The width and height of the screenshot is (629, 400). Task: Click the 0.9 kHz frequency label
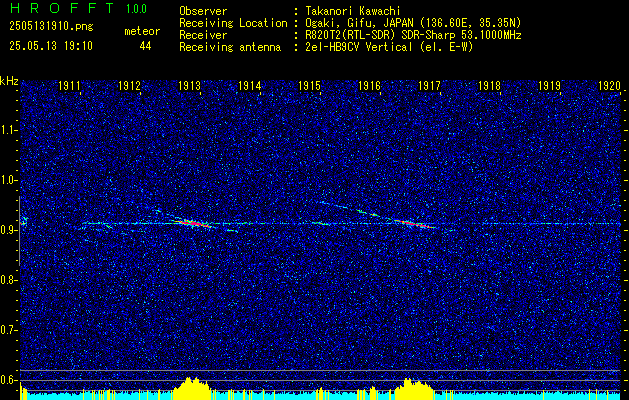[9, 230]
